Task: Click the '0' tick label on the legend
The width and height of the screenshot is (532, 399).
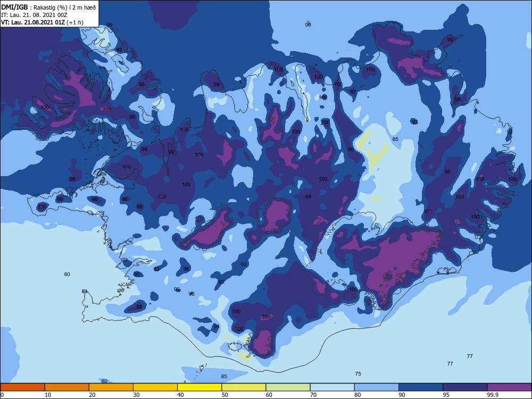Action: tap(2, 395)
